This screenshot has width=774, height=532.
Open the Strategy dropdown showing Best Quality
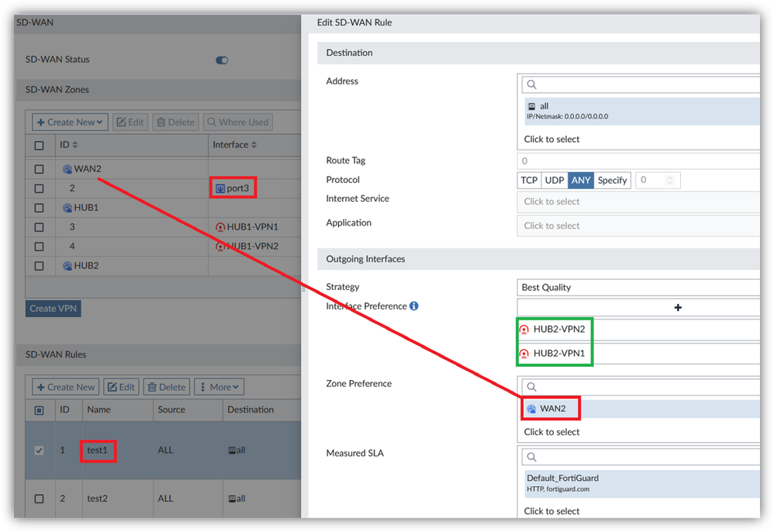pyautogui.click(x=638, y=287)
